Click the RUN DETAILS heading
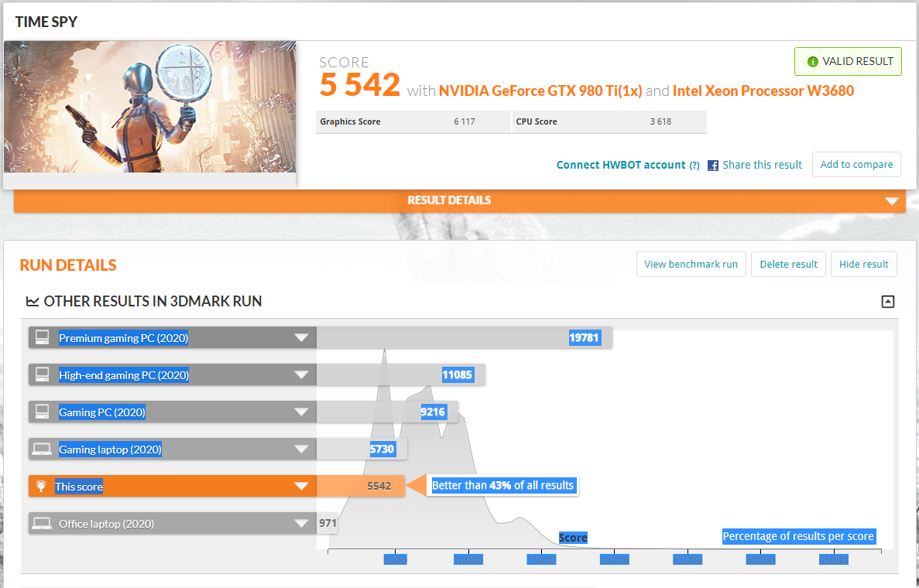The image size is (919, 588). click(68, 265)
